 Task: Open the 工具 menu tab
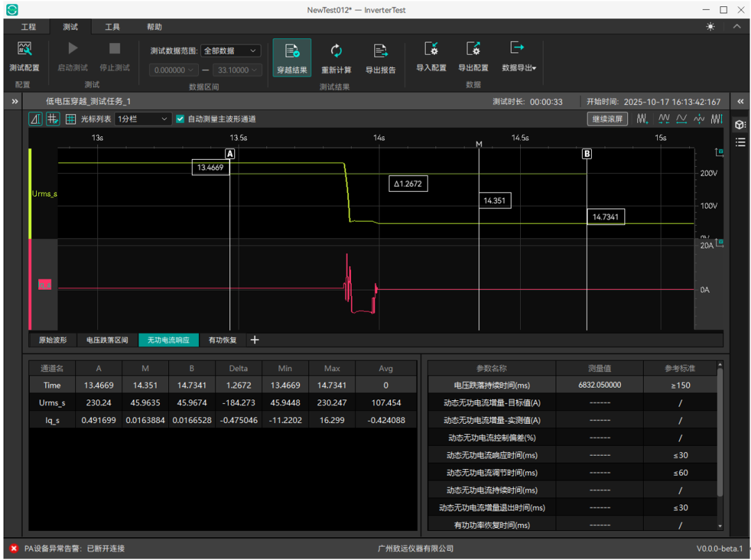[112, 27]
